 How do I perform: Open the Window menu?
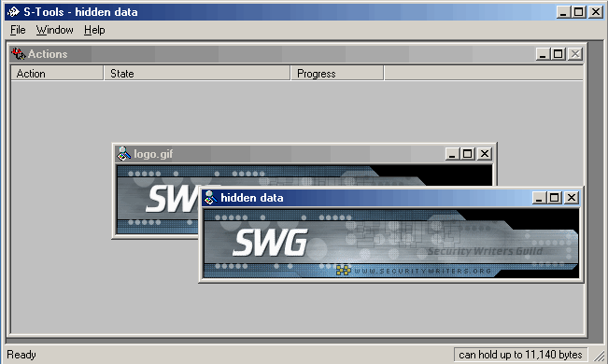coord(55,30)
